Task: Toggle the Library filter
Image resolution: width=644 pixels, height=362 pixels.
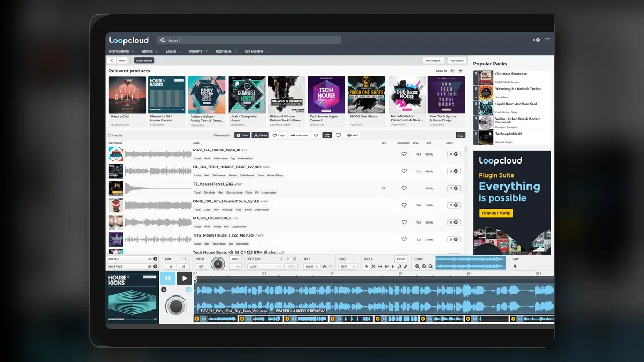Action: click(260, 135)
